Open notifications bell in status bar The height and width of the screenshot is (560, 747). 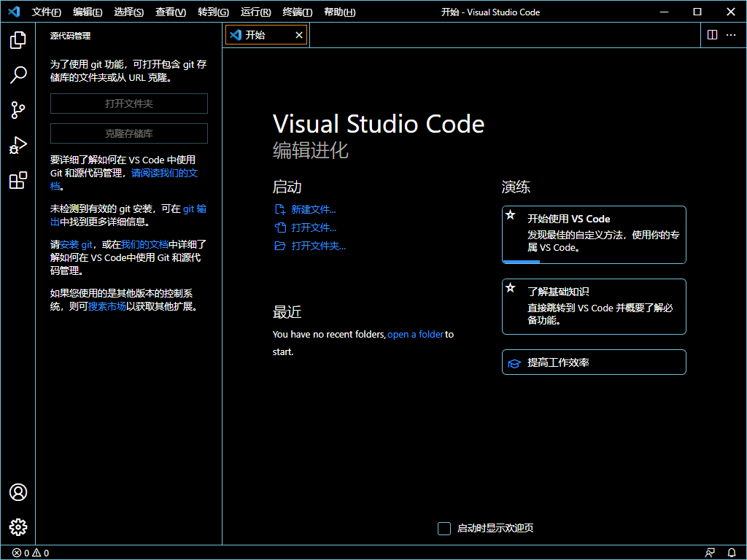coord(732,553)
